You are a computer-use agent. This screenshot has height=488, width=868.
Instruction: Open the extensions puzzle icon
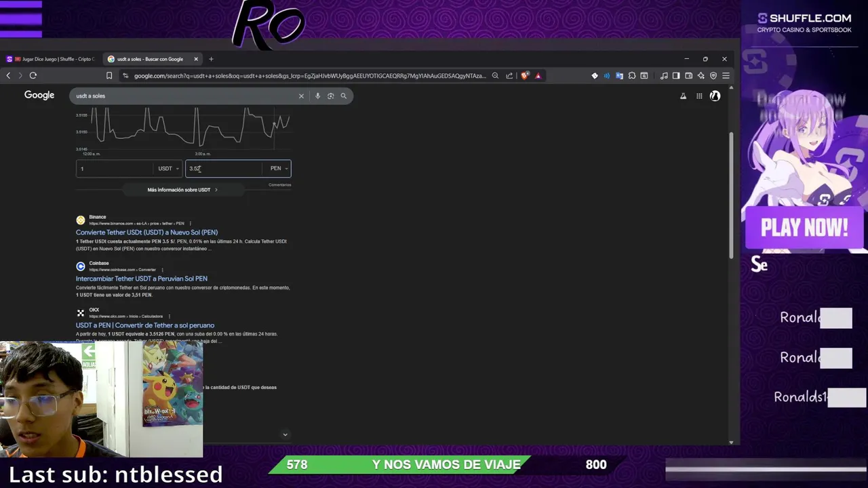631,76
